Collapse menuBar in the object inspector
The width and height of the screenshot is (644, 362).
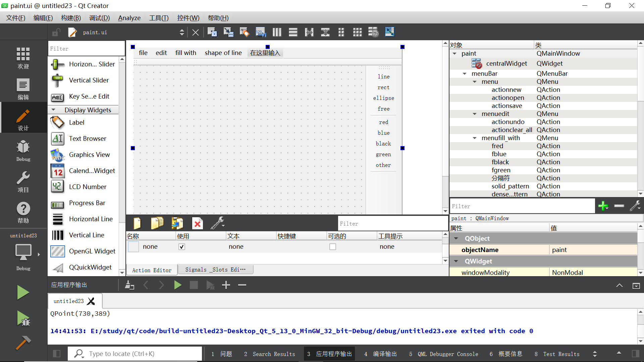point(465,73)
